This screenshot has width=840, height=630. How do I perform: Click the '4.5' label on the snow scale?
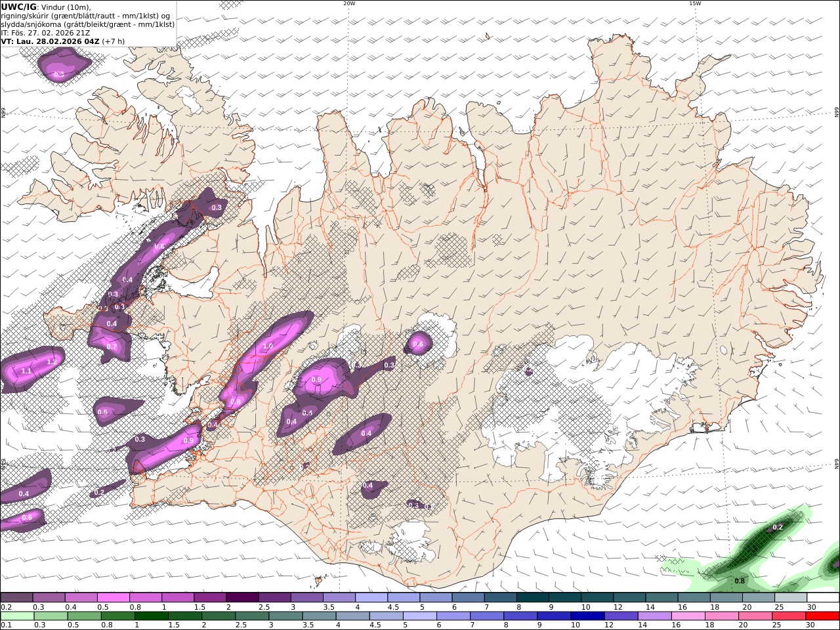393,607
